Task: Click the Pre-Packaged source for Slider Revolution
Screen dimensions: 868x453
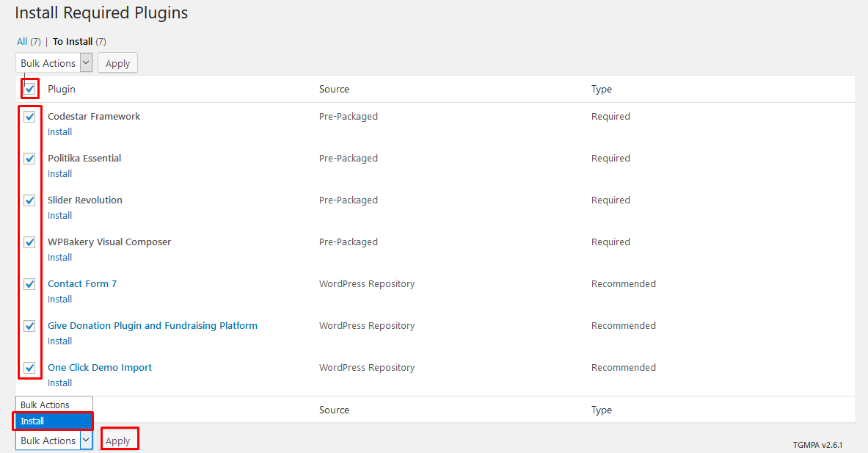Action: (349, 200)
